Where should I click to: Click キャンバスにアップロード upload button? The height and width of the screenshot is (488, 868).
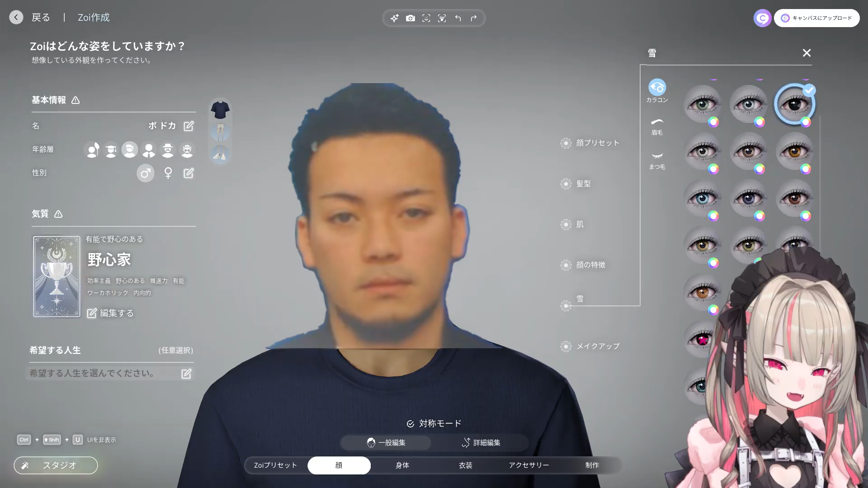(x=816, y=18)
